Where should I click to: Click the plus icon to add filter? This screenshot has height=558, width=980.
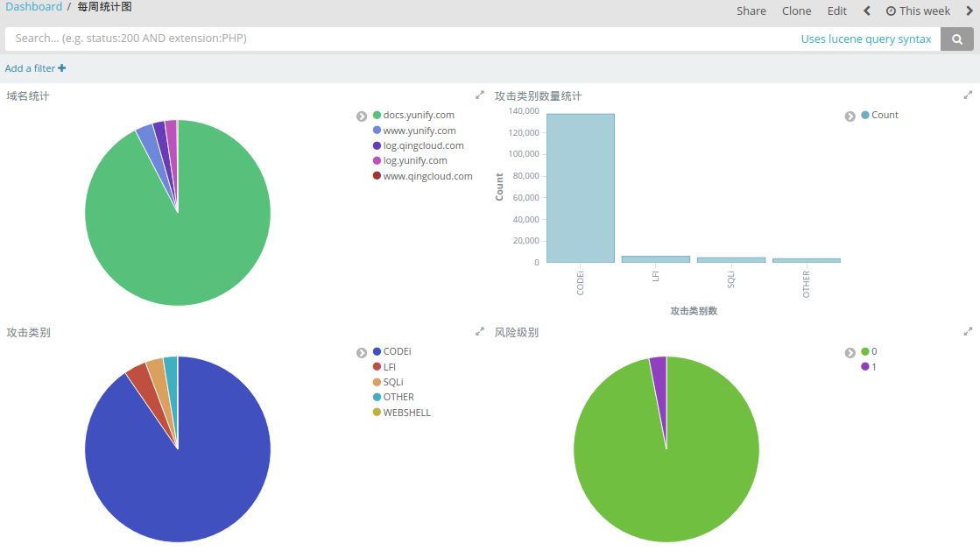point(62,68)
